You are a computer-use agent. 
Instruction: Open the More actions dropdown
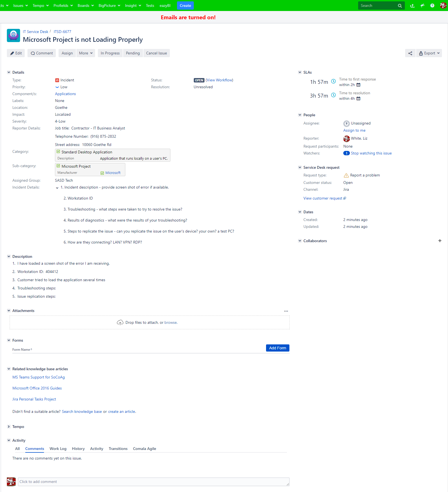[86, 53]
